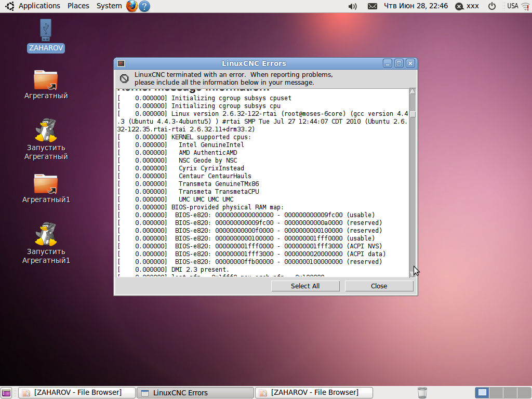Click the error log scrollbar thumb
This screenshot has height=399, width=532.
point(413,114)
